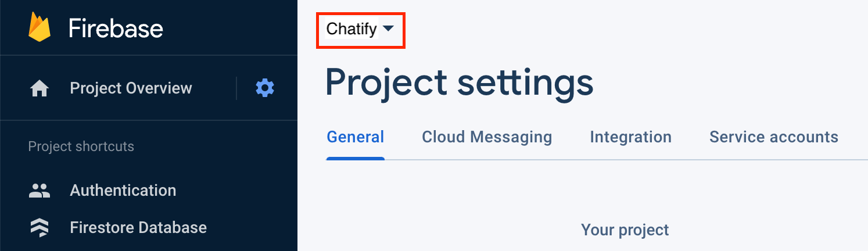Open the Project Overview link
Viewport: 868px width, 251px height.
click(131, 88)
